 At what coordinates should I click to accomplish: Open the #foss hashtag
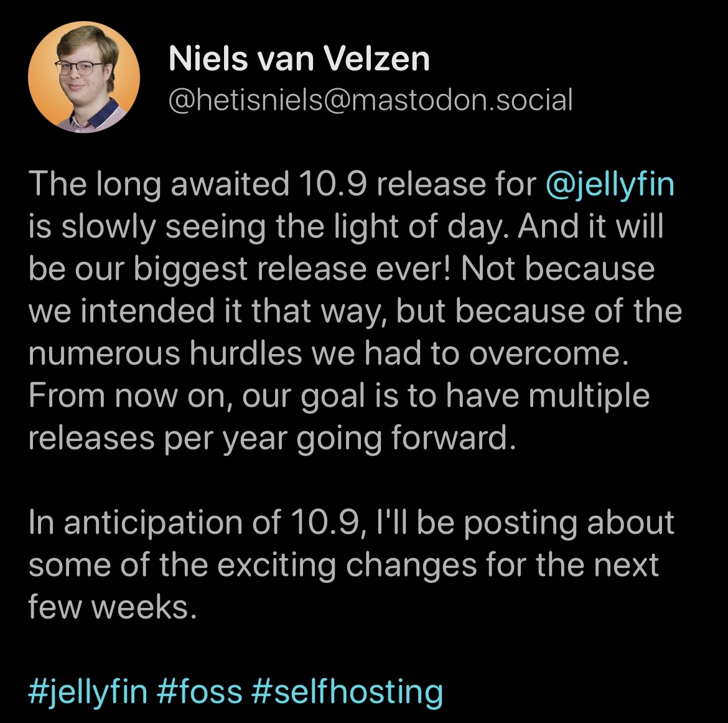point(199,691)
